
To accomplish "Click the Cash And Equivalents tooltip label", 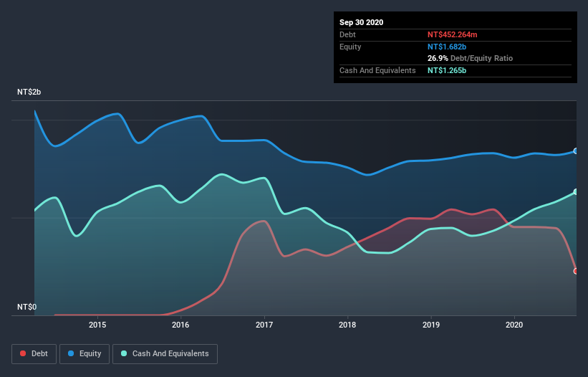I will point(377,70).
